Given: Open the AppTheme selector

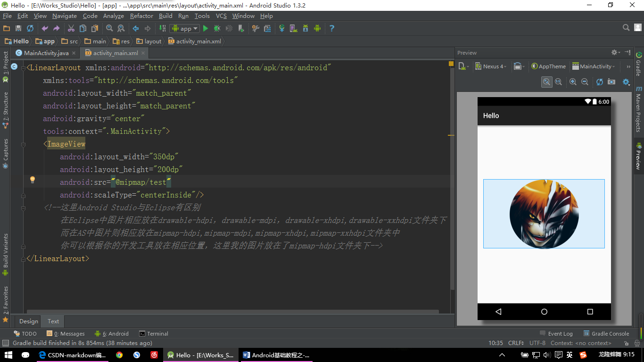Looking at the screenshot, I should [548, 66].
